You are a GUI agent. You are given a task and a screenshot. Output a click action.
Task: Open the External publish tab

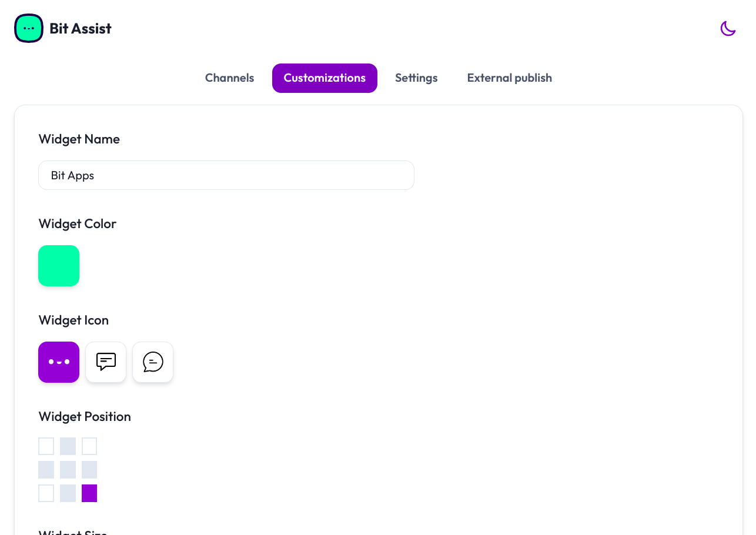tap(509, 78)
